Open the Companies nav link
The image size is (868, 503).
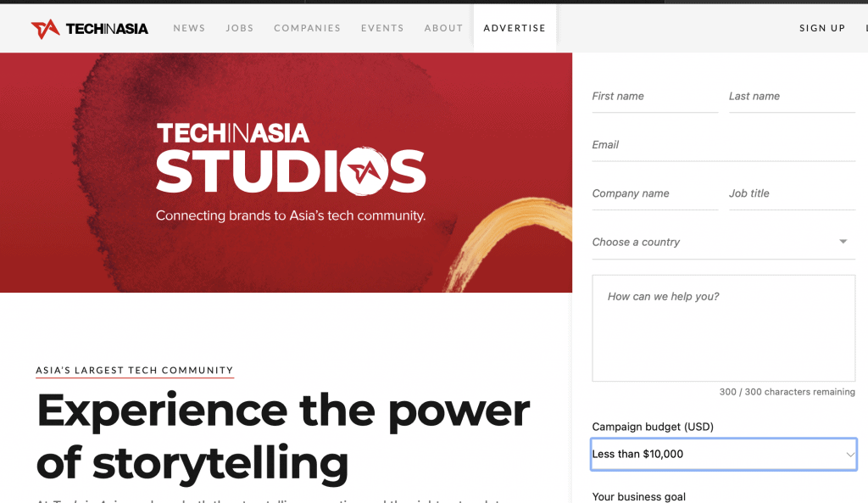coord(307,28)
